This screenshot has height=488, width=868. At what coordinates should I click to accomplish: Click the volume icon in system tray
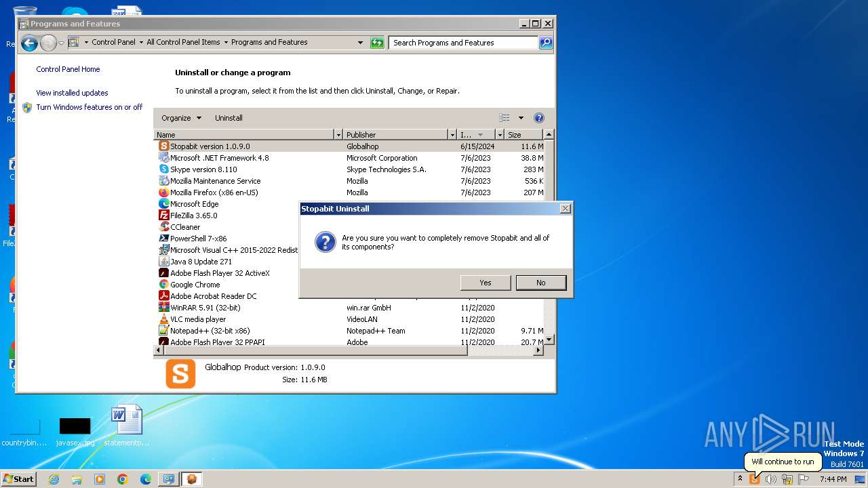771,479
